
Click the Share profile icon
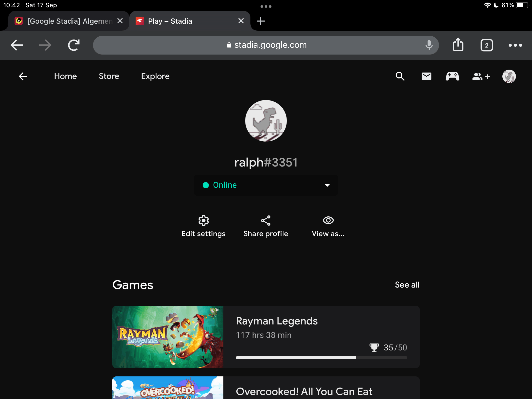(266, 221)
